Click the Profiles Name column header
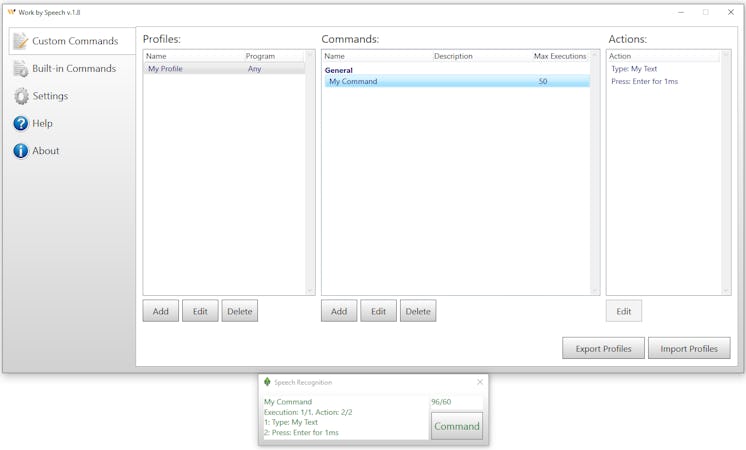Screen dimensions: 746x450 tap(194, 56)
